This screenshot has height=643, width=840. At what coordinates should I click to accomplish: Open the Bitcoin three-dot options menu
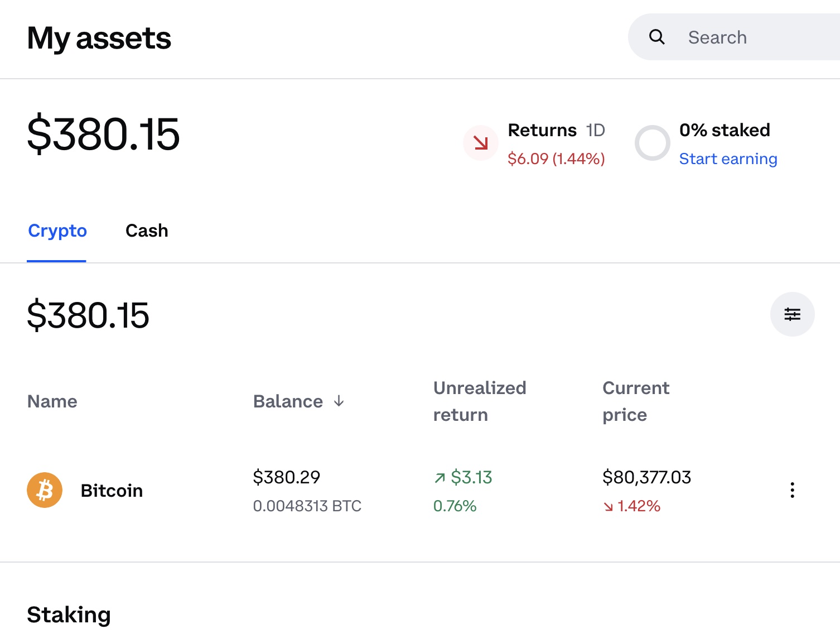(791, 490)
